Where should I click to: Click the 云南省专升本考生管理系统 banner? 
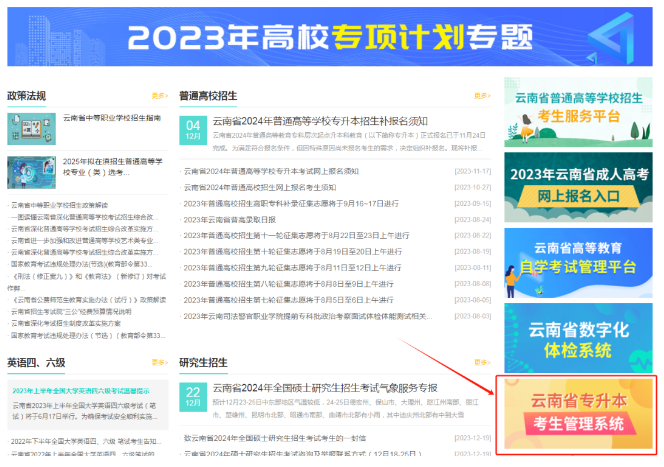coord(576,411)
